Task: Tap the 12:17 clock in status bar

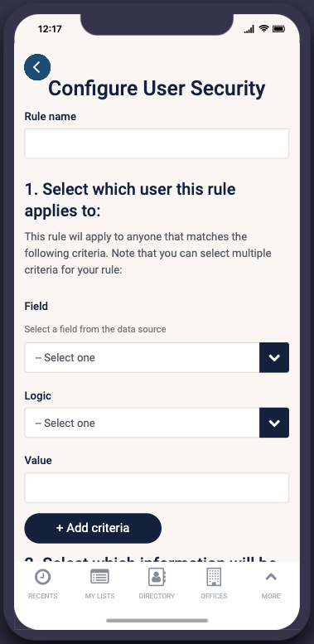Action: (50, 29)
